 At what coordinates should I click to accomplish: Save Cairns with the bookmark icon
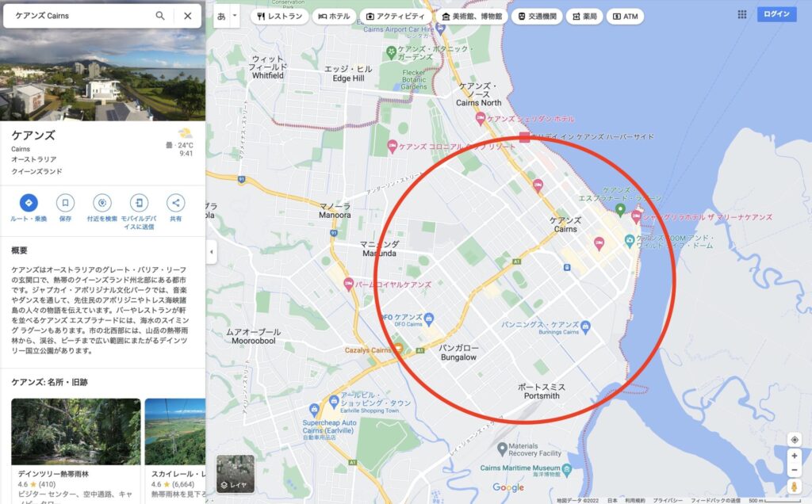(x=65, y=203)
